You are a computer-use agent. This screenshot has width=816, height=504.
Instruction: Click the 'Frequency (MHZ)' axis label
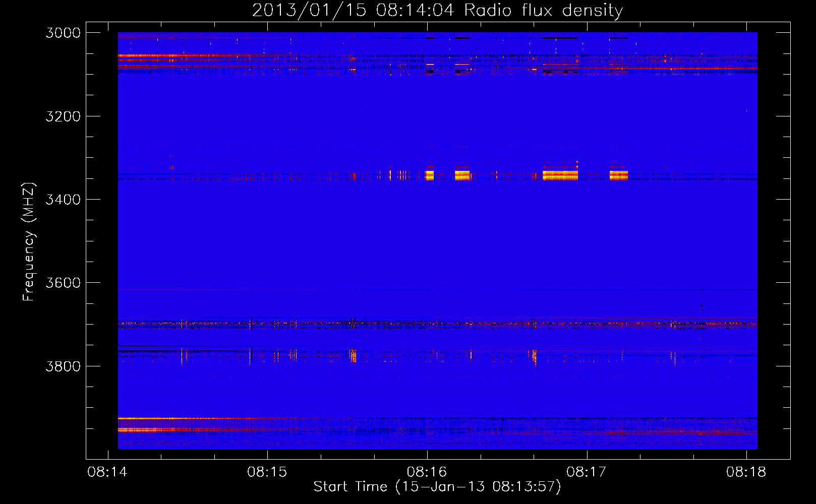(29, 242)
